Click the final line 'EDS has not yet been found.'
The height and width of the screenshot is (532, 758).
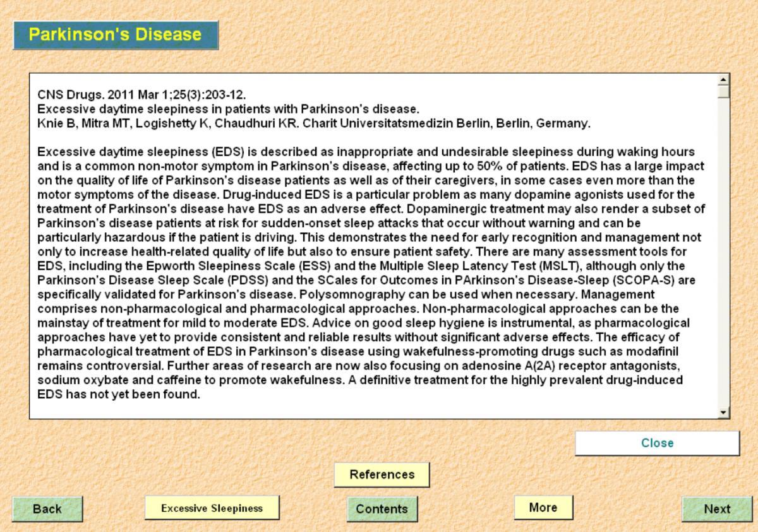point(119,394)
